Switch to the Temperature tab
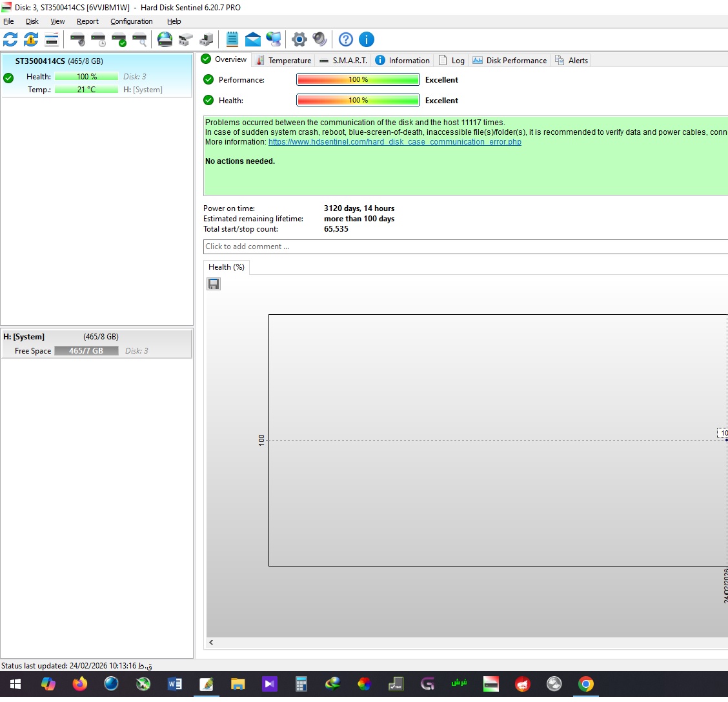This screenshot has height=702, width=728. click(283, 60)
